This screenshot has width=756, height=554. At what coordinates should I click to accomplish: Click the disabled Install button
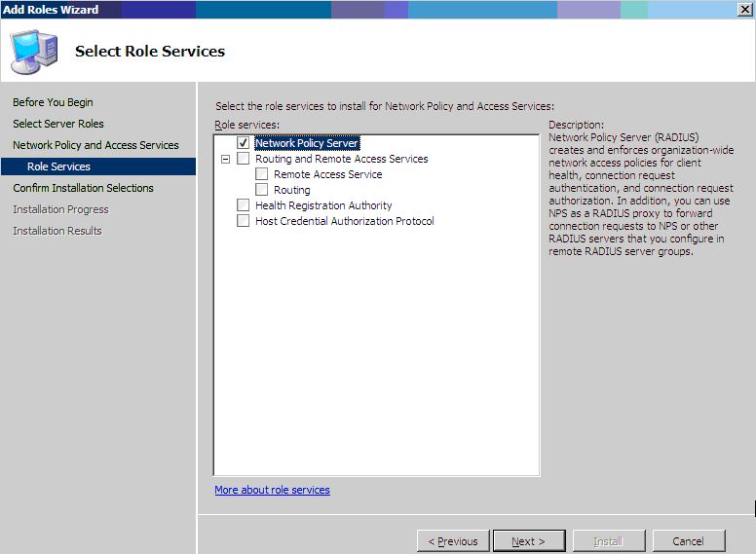[609, 541]
